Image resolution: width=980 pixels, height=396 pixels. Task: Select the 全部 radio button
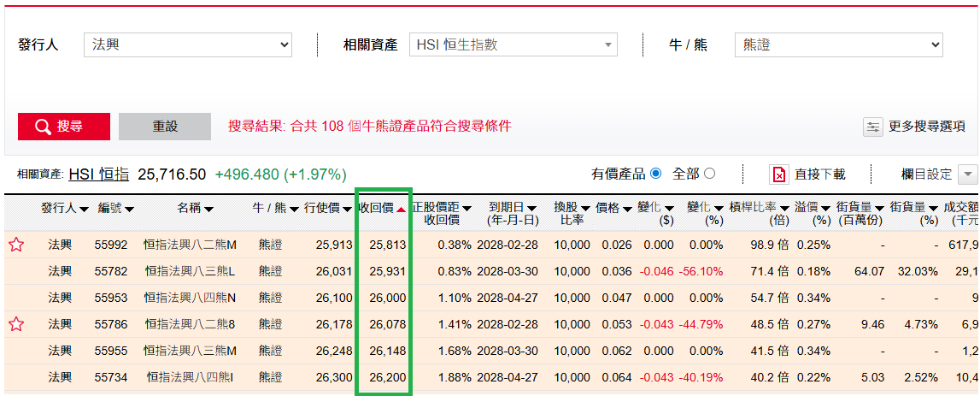(x=709, y=174)
